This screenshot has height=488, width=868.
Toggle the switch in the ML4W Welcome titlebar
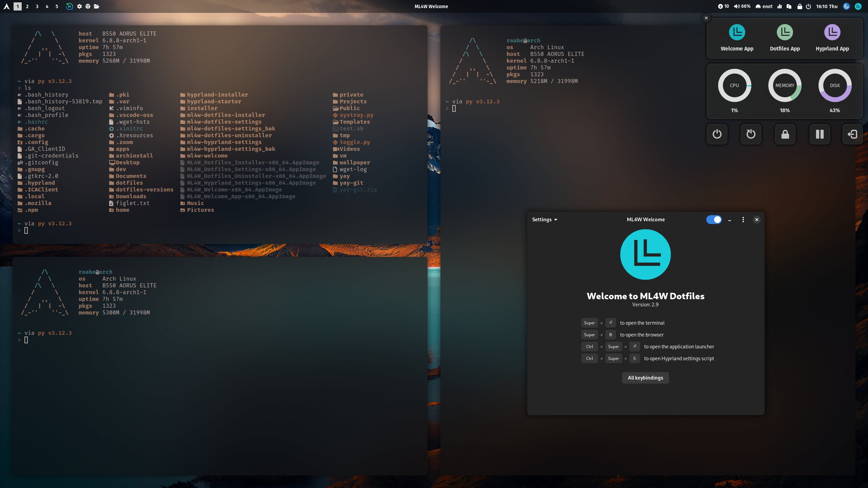[x=714, y=220]
